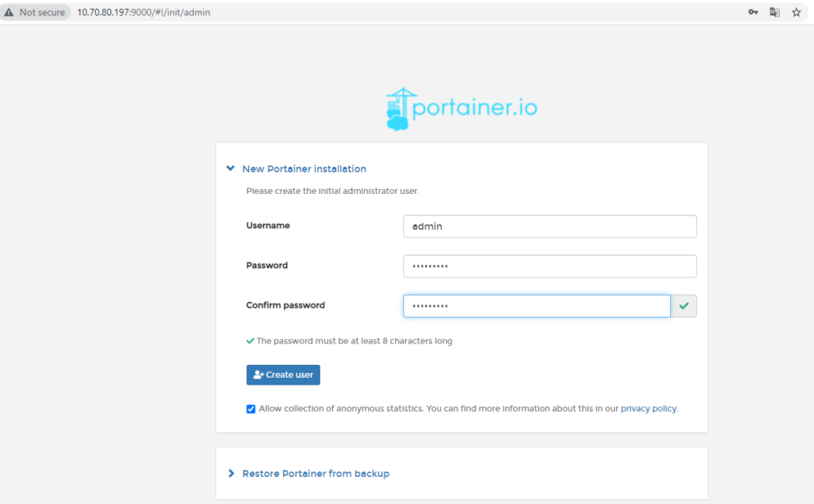The width and height of the screenshot is (814, 504).
Task: Click the browser URL address text
Action: click(143, 13)
